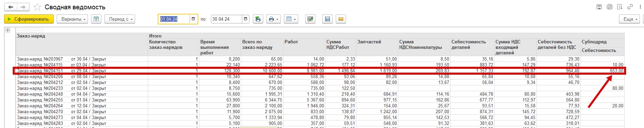Screen dimensions: 644x128
Task: Click the printer icon in the title bar
Action: [x=610, y=7]
